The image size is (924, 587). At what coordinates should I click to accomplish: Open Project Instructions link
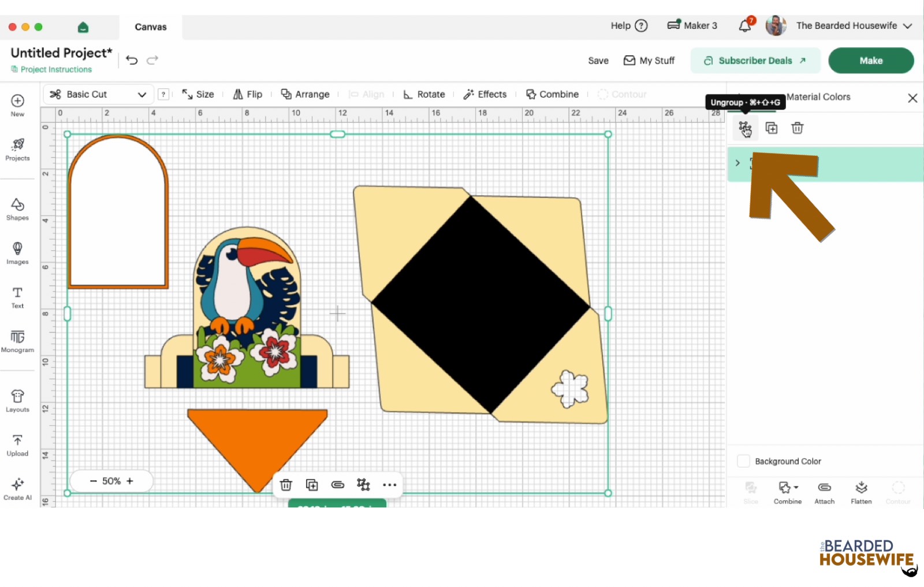coord(51,69)
